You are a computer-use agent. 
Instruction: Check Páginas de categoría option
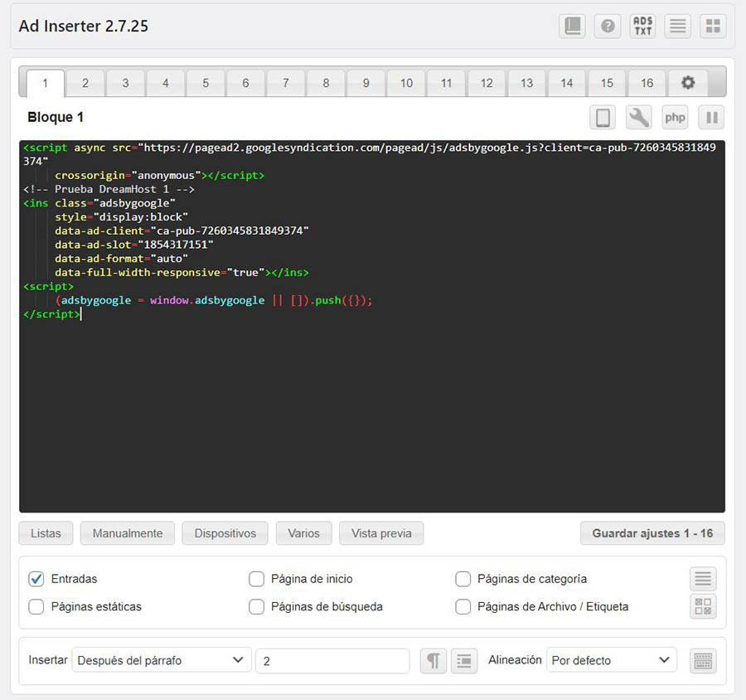coord(463,579)
